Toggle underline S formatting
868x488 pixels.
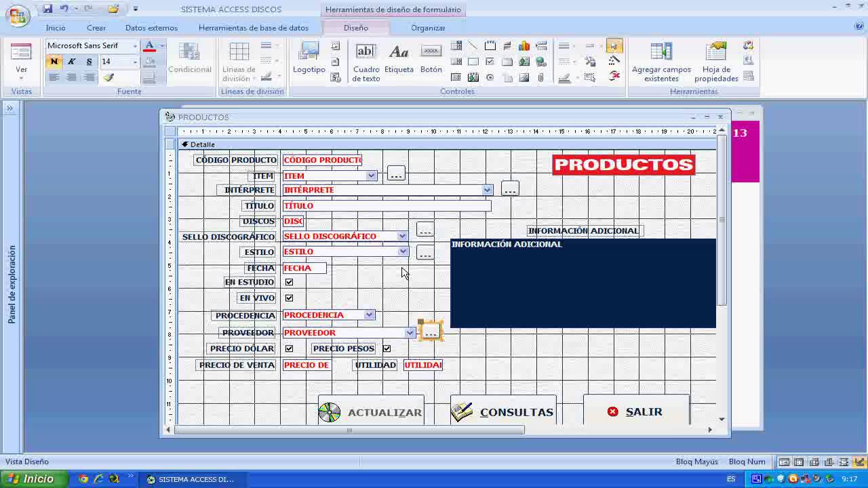tap(89, 62)
